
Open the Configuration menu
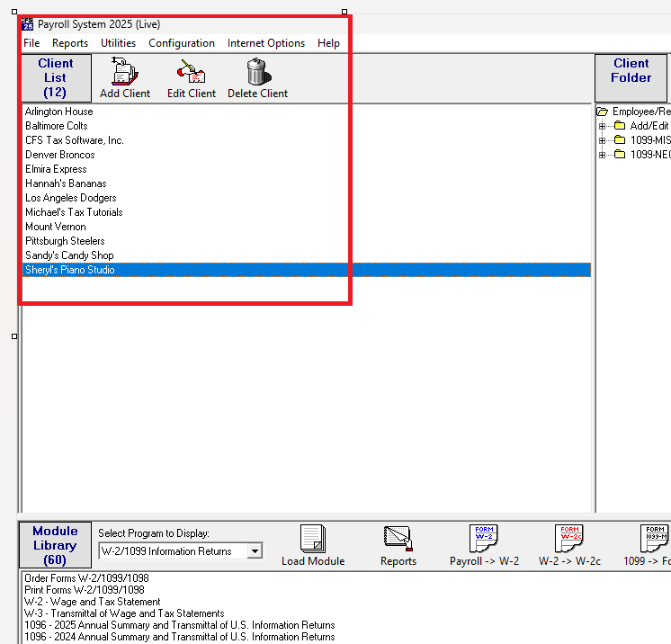click(x=182, y=43)
